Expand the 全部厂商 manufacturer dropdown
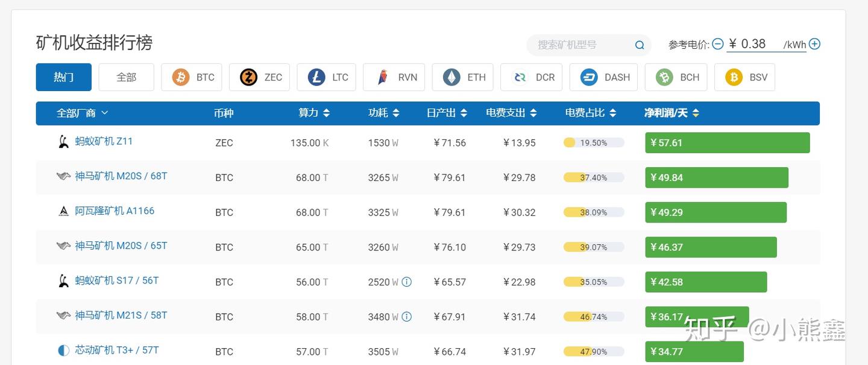 coord(82,113)
